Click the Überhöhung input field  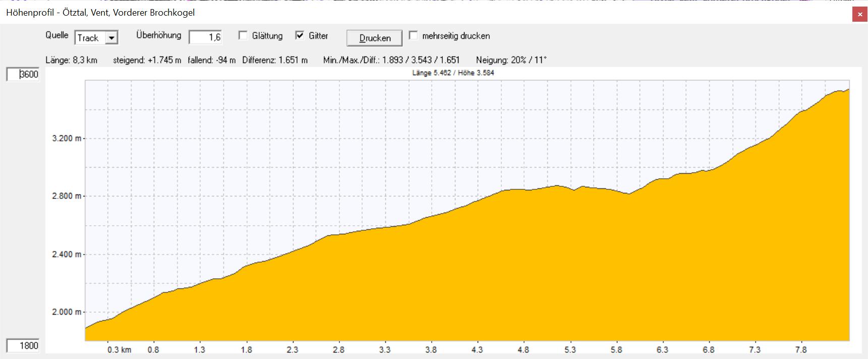coord(206,37)
